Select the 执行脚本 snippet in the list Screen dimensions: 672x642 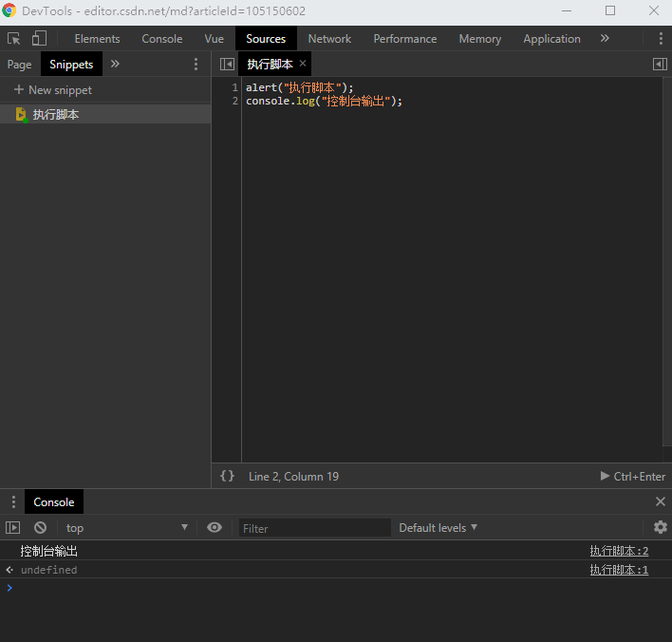(105, 115)
